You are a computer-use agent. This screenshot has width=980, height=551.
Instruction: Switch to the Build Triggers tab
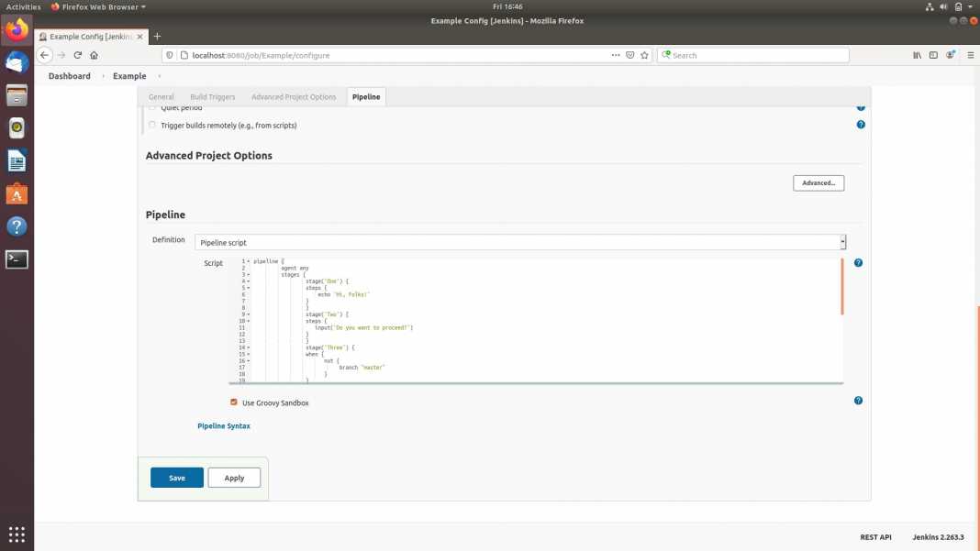coord(212,96)
